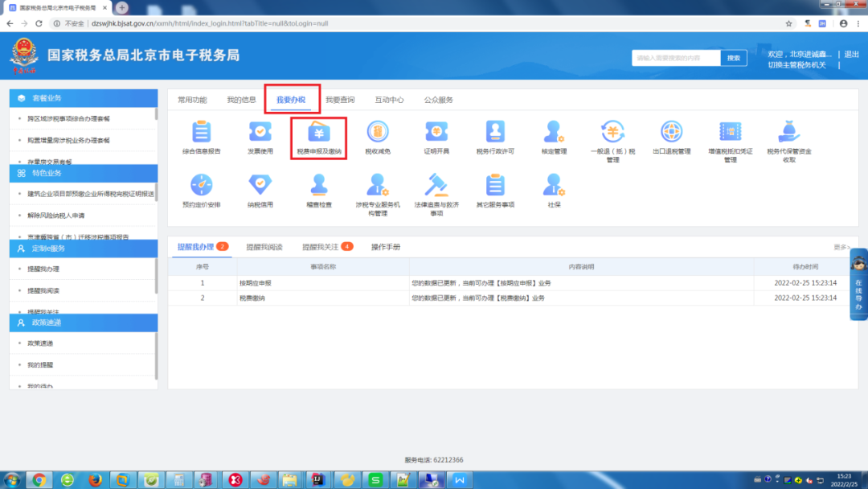
Task: Click the site search input field
Action: point(676,58)
